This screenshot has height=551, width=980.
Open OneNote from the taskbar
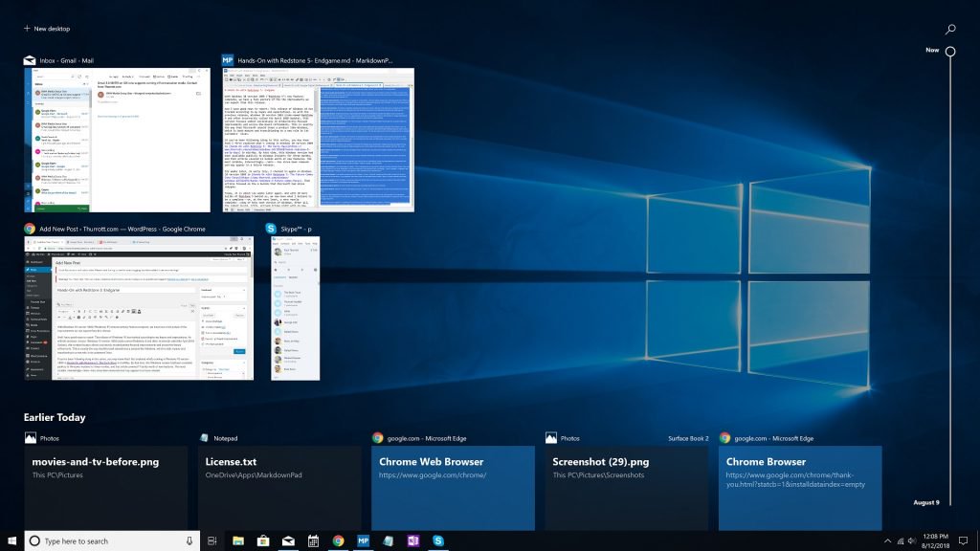(x=412, y=540)
